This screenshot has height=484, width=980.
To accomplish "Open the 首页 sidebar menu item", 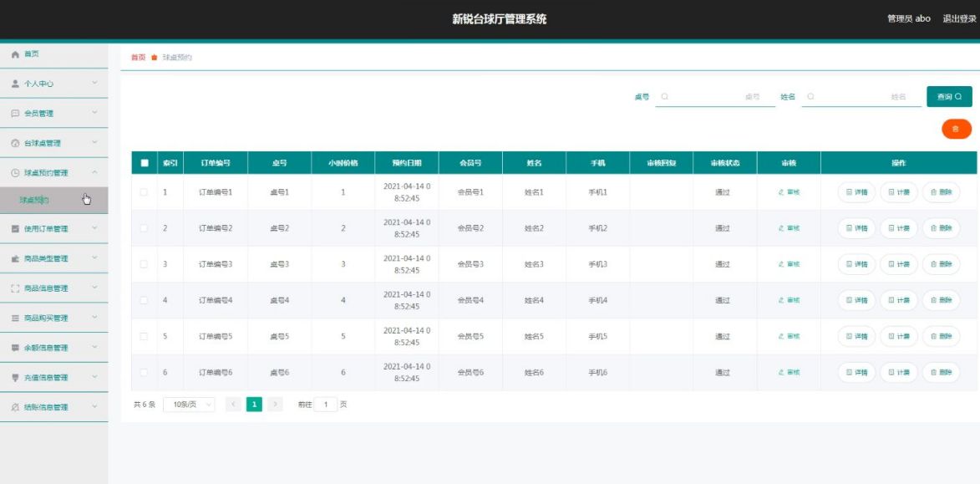I will [x=53, y=54].
